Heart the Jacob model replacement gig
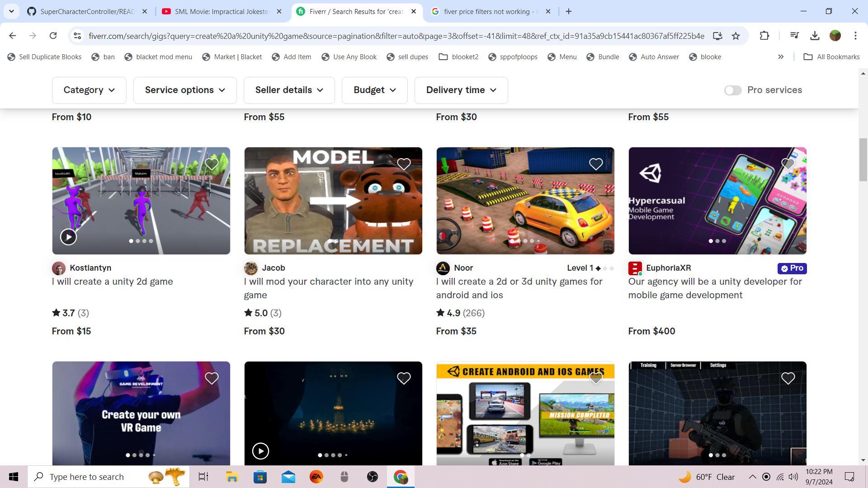Screen dimensions: 868x488 [404, 164]
